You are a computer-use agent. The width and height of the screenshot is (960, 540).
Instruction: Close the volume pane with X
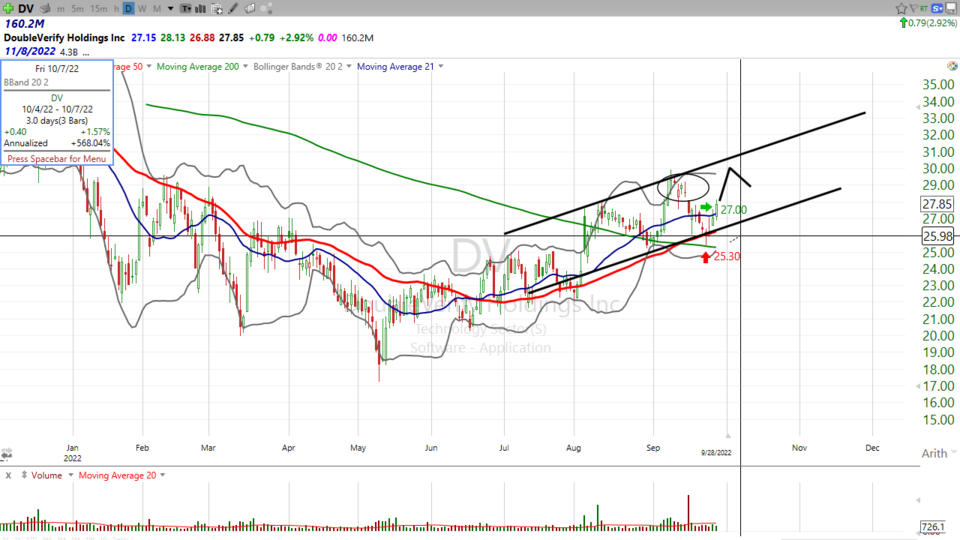[6, 475]
